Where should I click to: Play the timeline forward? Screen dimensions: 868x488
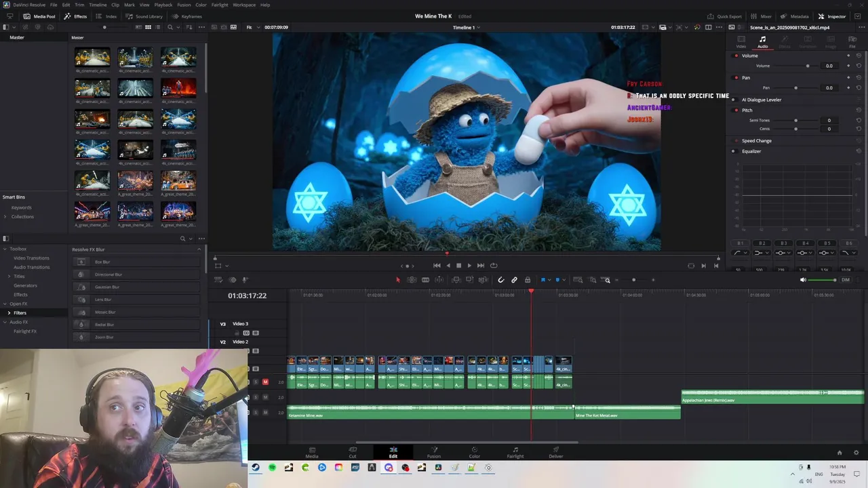[469, 266]
